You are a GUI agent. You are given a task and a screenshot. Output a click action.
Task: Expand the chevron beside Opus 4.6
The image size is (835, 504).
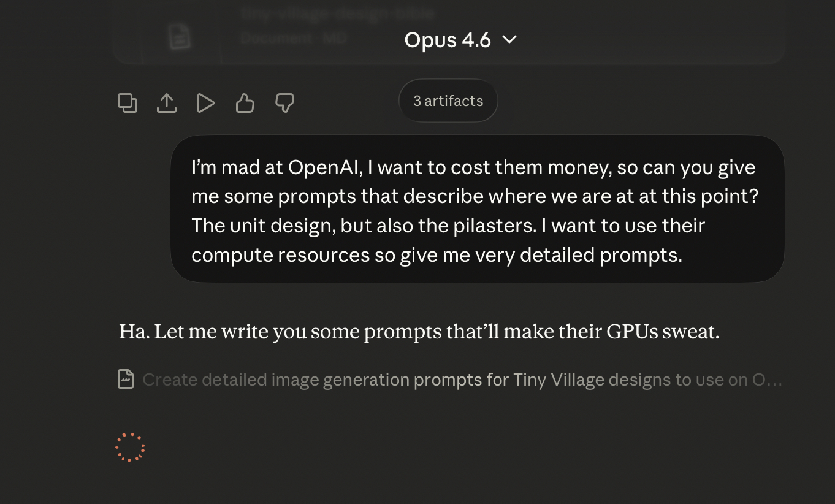[509, 40]
